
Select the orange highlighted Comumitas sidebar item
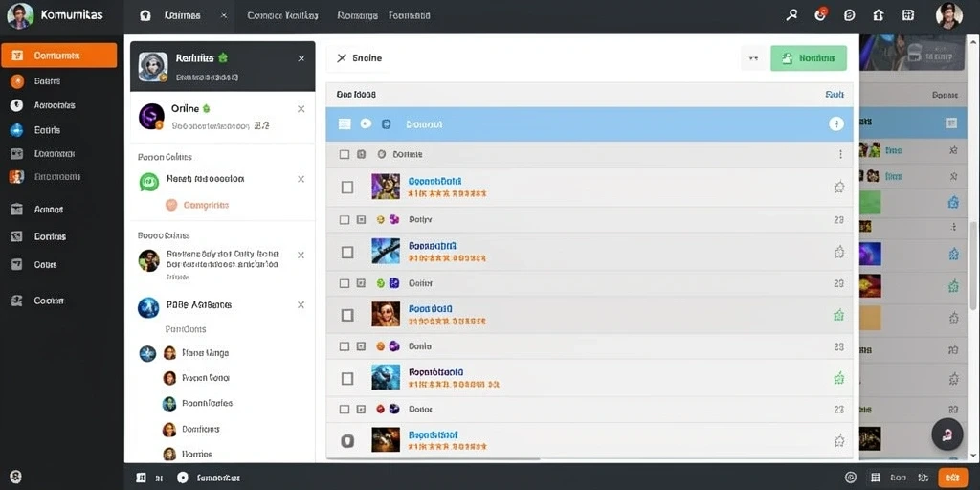click(58, 55)
